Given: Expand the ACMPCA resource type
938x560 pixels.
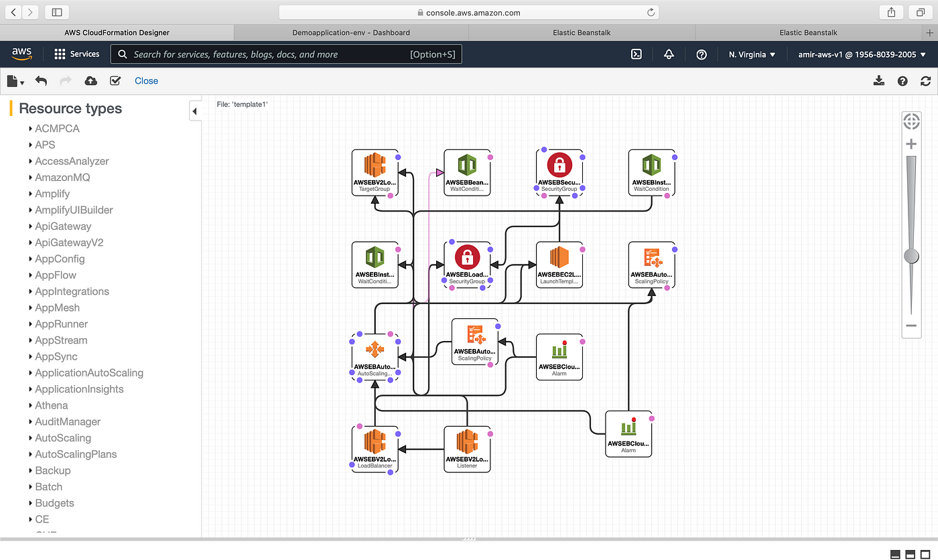Looking at the screenshot, I should pos(31,129).
